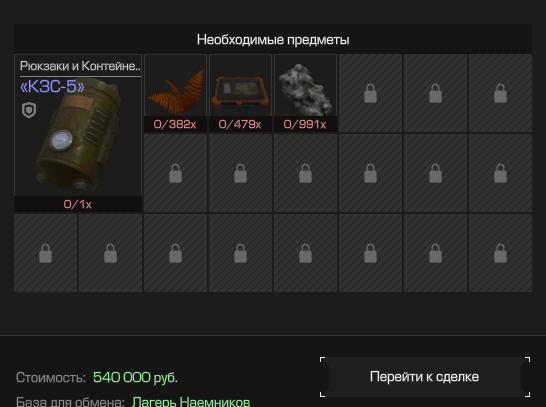Click the 0/382x fern quantity label
The height and width of the screenshot is (407, 546).
[x=175, y=124]
